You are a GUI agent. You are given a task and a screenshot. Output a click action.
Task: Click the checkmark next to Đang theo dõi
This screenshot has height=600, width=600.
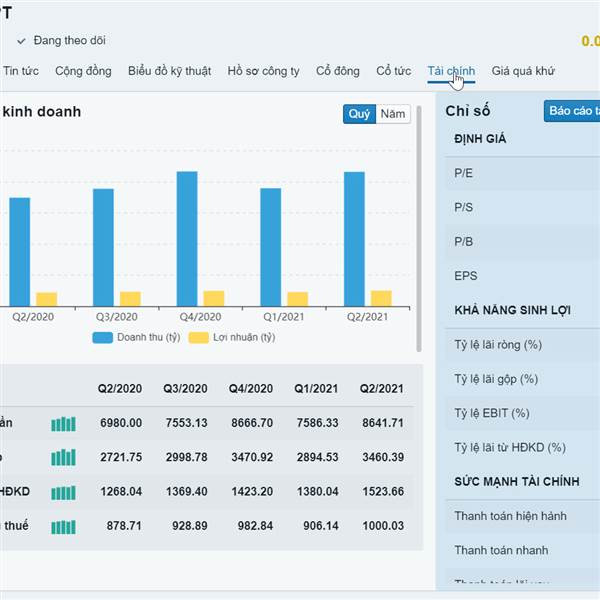click(21, 41)
